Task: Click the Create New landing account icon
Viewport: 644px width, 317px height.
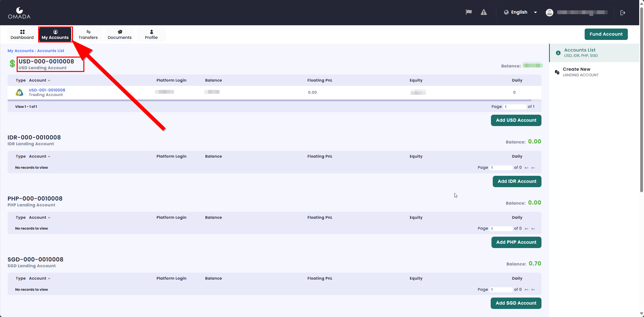Action: coord(557,72)
